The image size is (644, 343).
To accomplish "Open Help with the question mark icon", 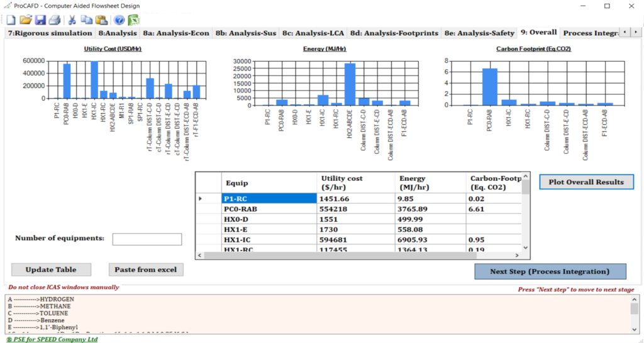I will (119, 19).
